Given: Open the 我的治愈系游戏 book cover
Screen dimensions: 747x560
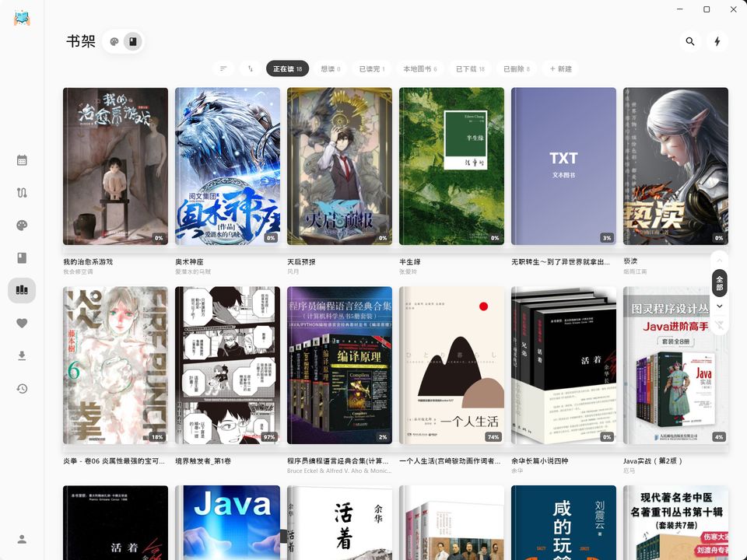Looking at the screenshot, I should pos(115,166).
